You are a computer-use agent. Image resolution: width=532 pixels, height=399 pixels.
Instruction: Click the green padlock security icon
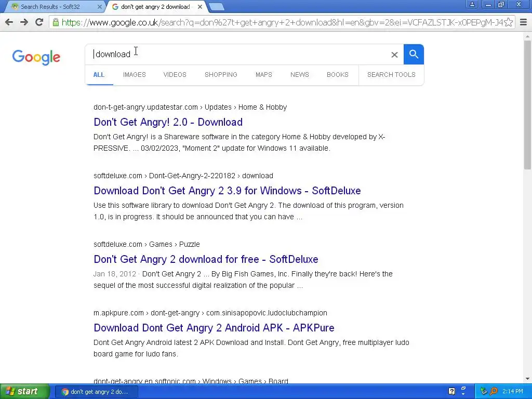point(56,22)
